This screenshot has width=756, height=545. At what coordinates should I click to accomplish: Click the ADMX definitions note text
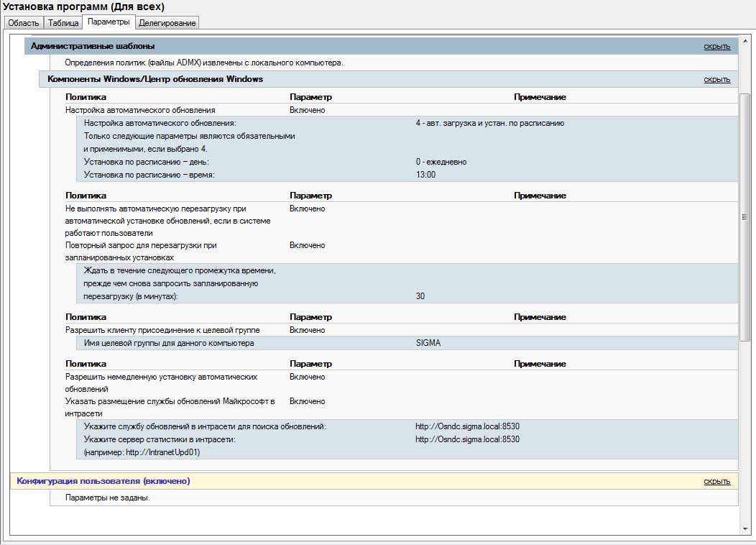204,63
